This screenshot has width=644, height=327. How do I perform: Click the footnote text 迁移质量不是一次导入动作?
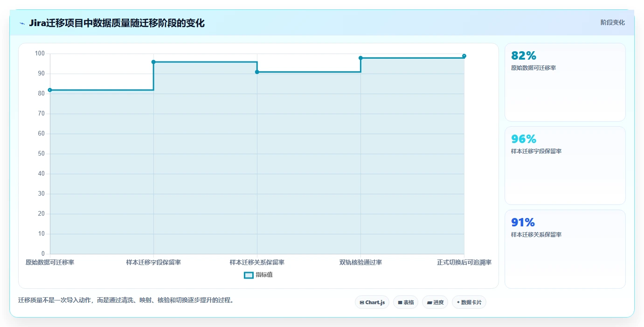coord(55,300)
